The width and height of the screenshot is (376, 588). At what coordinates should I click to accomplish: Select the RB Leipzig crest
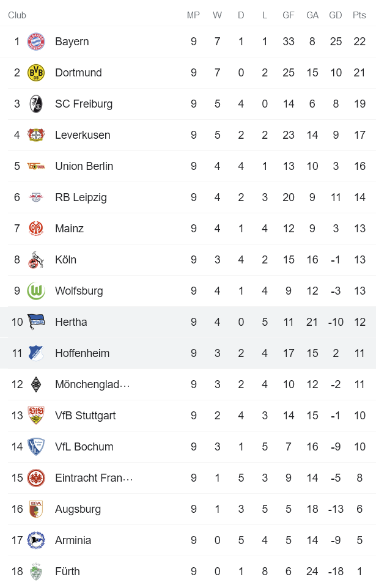coord(35,197)
